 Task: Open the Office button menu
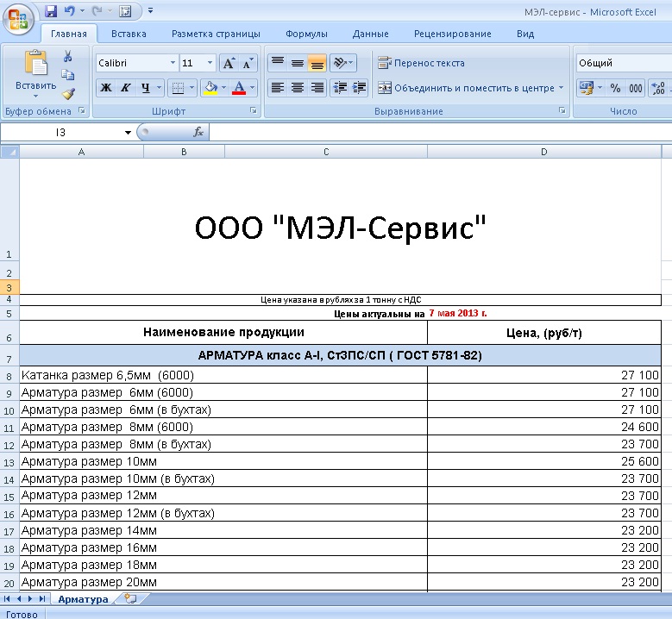point(18,19)
